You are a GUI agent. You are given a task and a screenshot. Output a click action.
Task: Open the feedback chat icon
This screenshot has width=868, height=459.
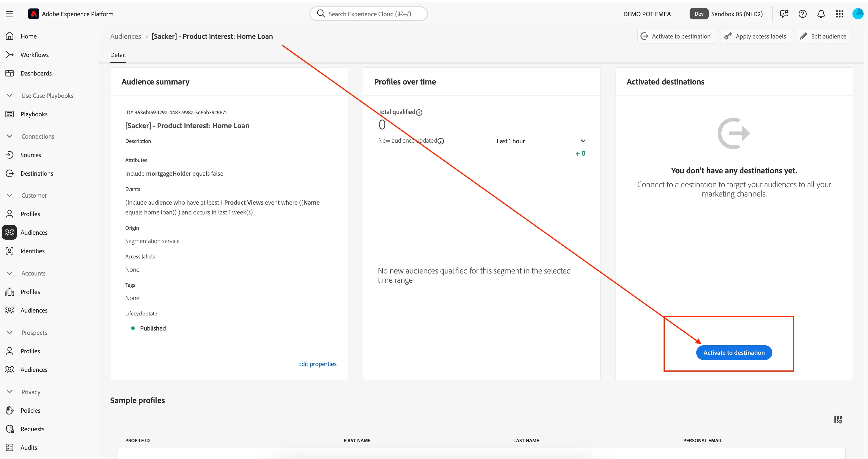click(x=784, y=14)
